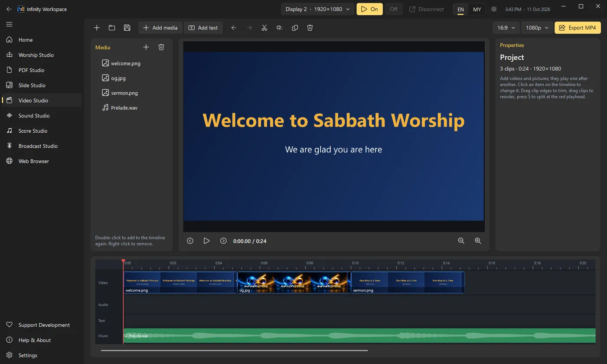The height and width of the screenshot is (364, 607).
Task: Open the 16:9 aspect ratio dropdown
Action: click(x=506, y=28)
